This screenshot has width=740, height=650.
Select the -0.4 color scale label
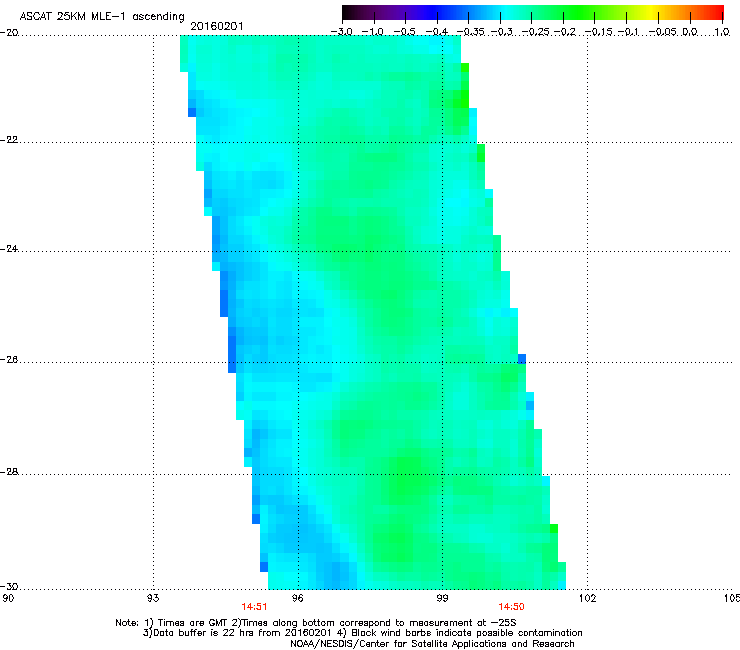click(437, 32)
